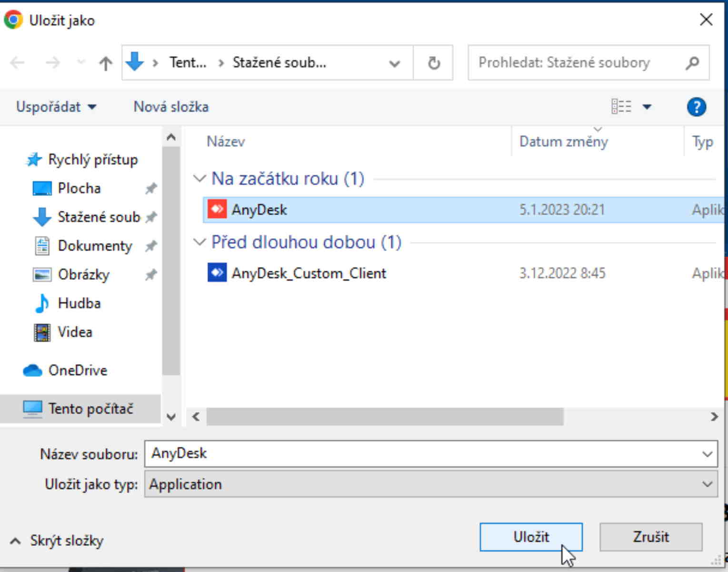The width and height of the screenshot is (728, 572).
Task: Click the Uložit button
Action: [x=530, y=536]
